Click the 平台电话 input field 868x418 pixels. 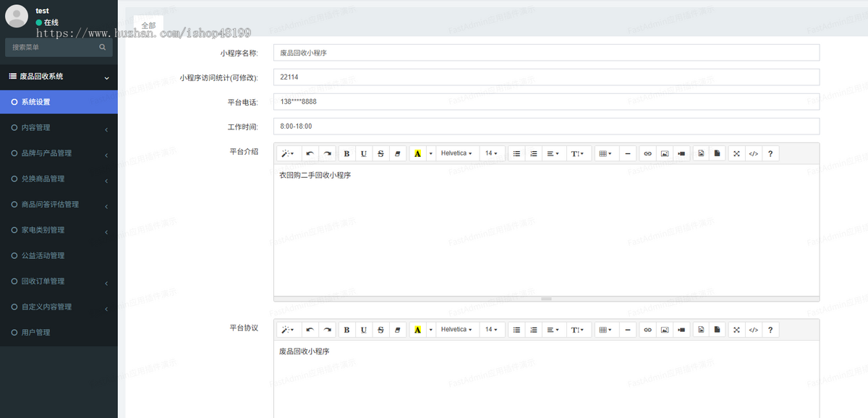(545, 101)
